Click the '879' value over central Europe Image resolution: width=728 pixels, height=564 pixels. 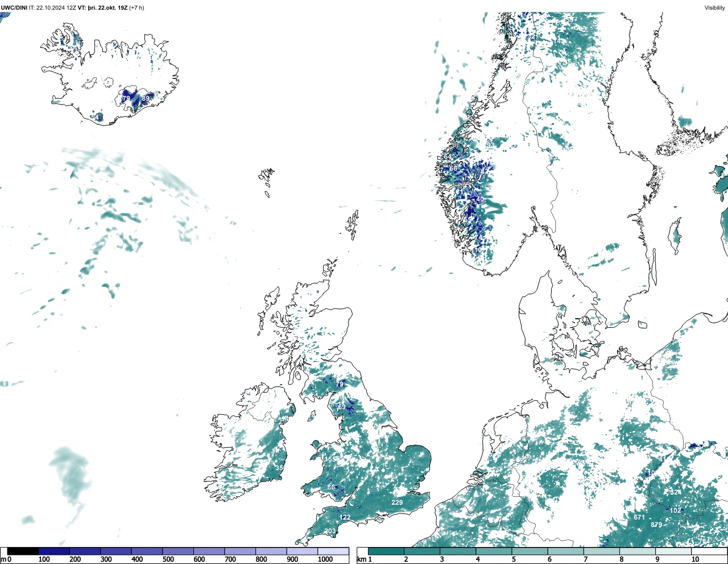click(656, 525)
